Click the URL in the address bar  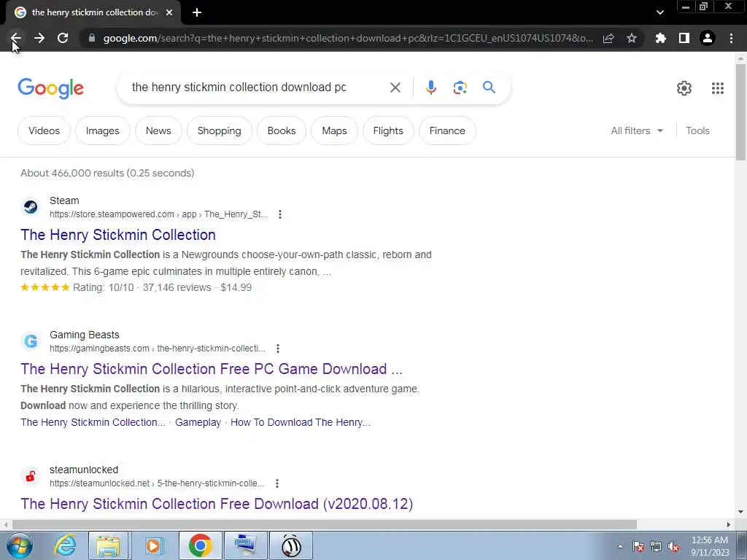[x=348, y=38]
